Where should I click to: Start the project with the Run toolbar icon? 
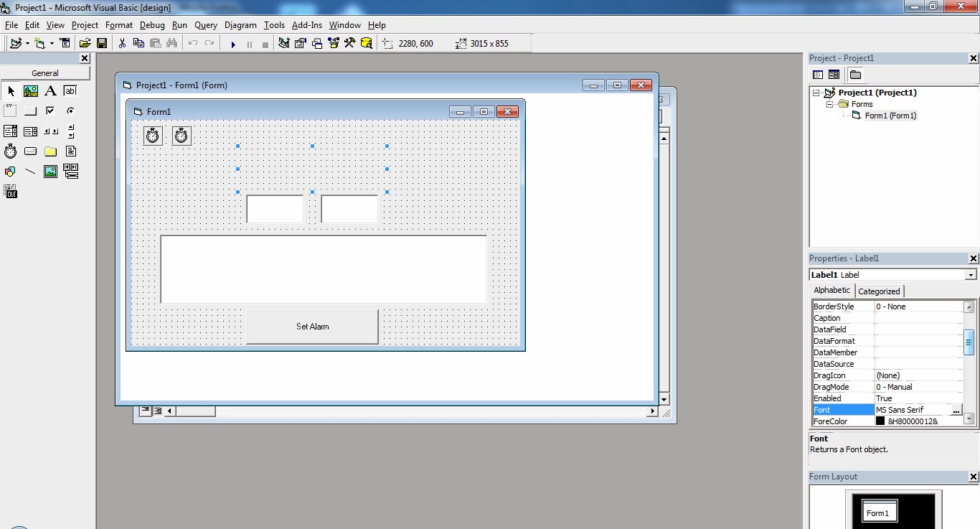[x=233, y=43]
